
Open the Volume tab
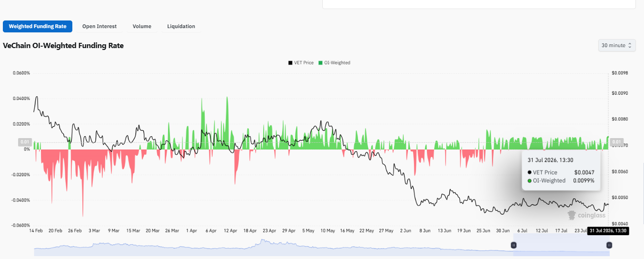pyautogui.click(x=142, y=26)
